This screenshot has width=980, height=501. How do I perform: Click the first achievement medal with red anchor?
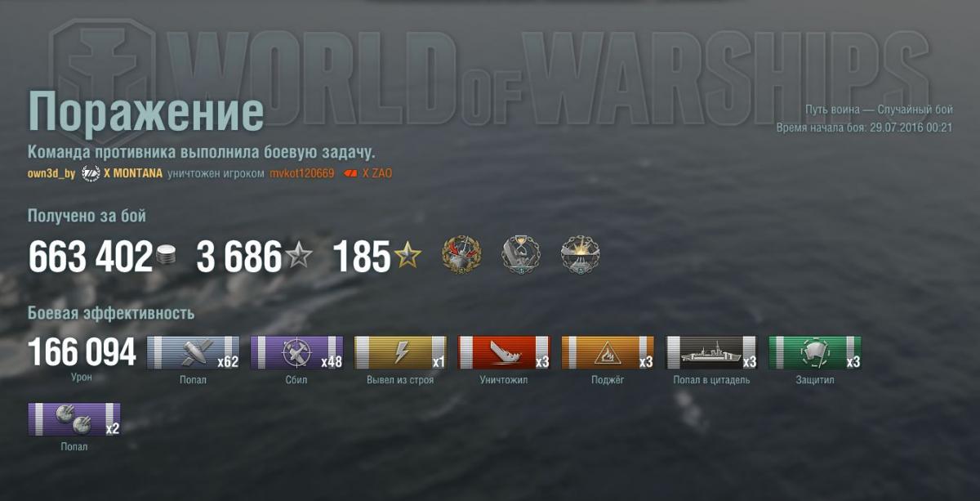click(461, 255)
